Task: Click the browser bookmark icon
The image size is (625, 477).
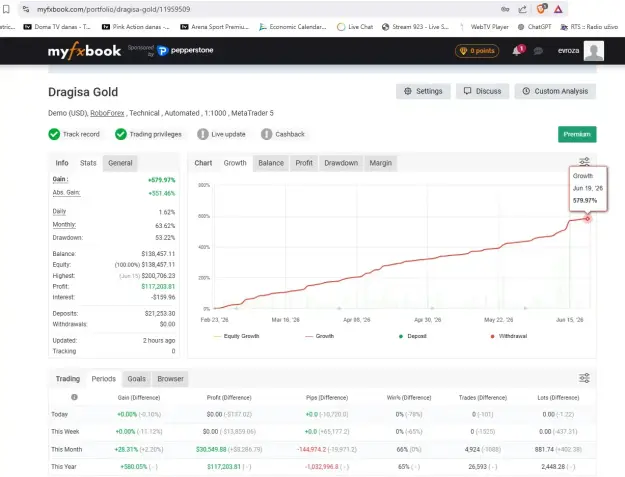Action: tap(6, 9)
